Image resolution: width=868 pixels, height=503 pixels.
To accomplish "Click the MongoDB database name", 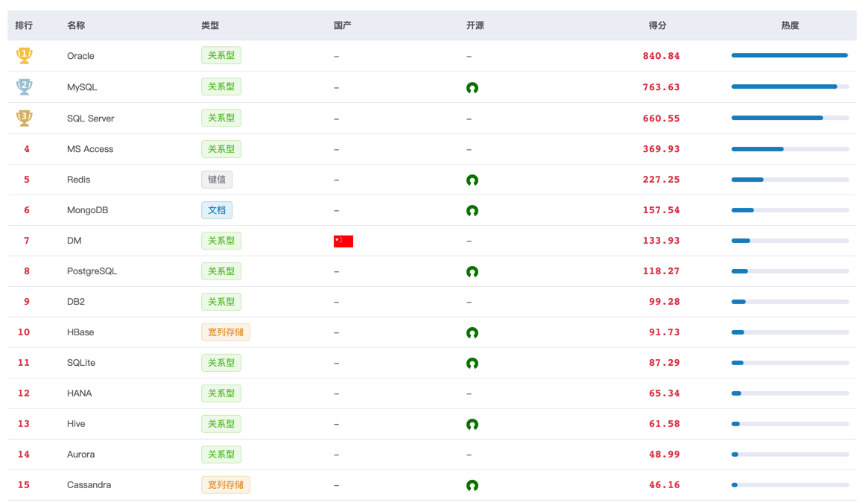I will click(87, 210).
